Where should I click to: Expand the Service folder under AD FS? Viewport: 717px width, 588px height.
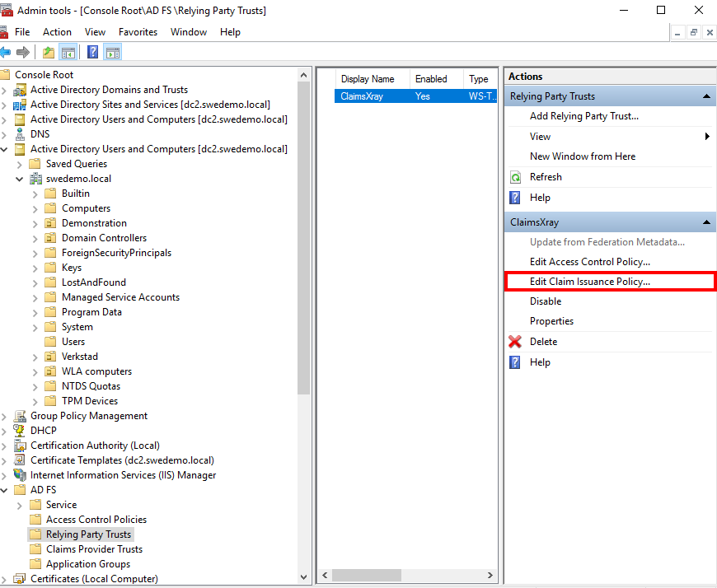[19, 505]
